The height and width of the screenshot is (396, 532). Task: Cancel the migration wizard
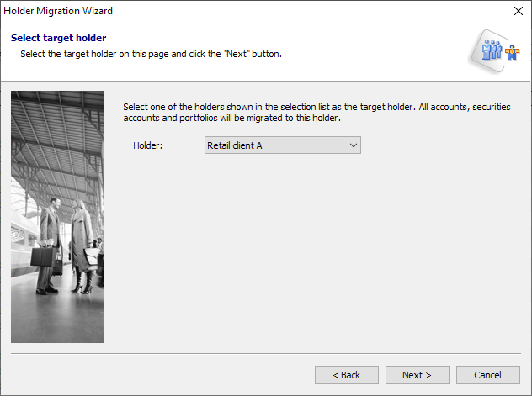[x=487, y=375]
